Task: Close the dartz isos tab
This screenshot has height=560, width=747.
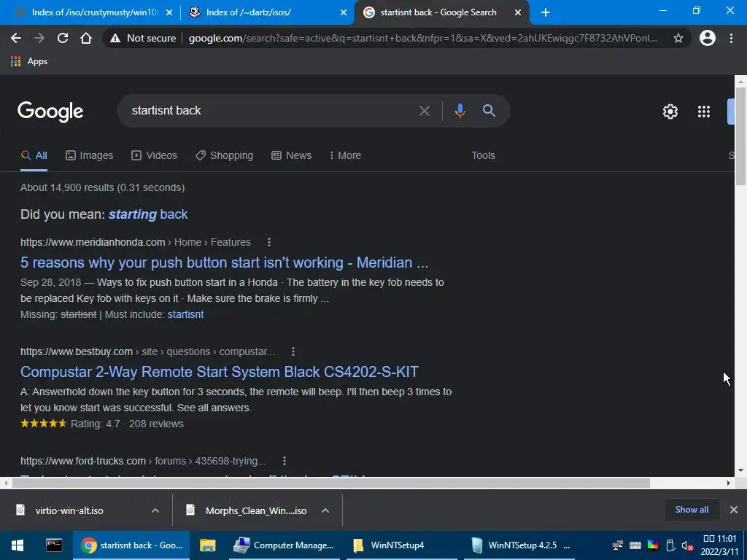Action: point(344,12)
